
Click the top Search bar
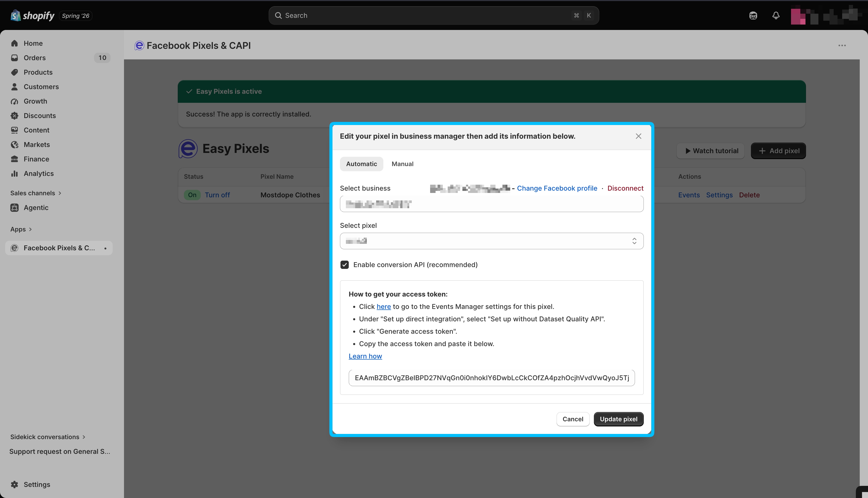[434, 15]
